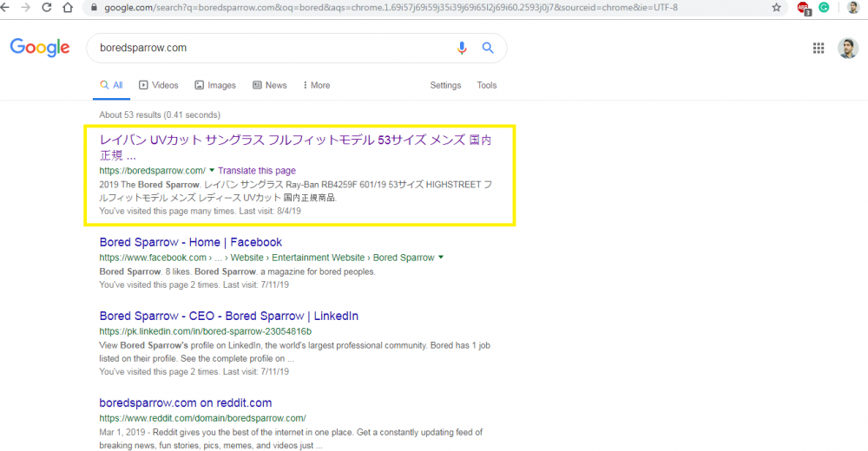Open the green Grammarly extension icon

coord(824,7)
